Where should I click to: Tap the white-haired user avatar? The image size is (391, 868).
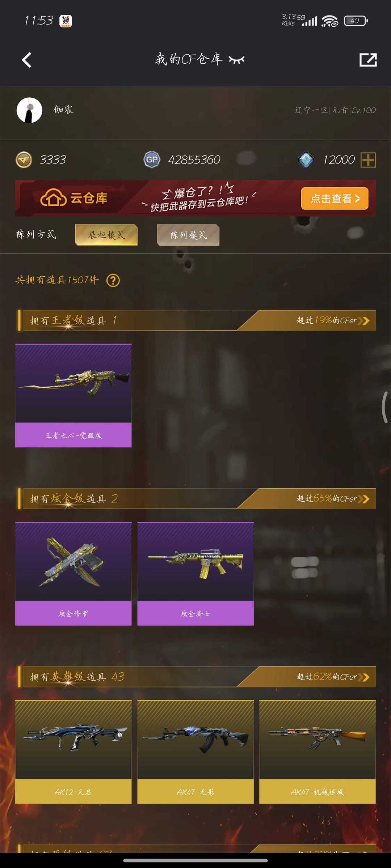pos(29,110)
